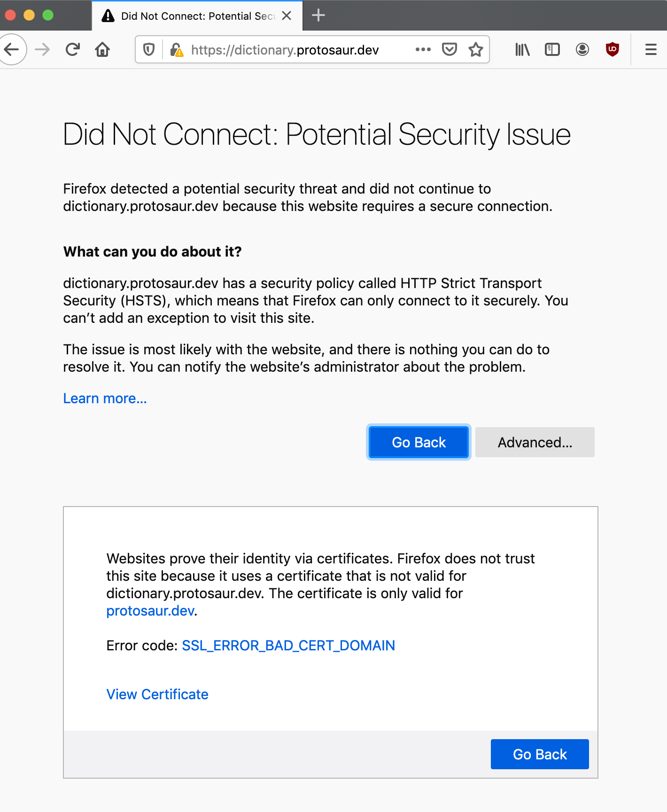Screen dimensions: 667x812
Task: Expand the Advanced... details
Action: pos(535,442)
